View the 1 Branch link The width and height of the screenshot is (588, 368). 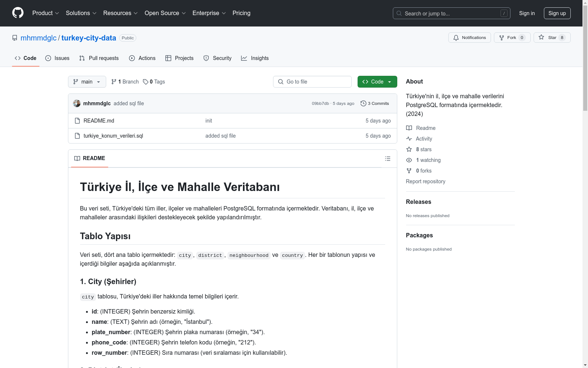click(x=125, y=82)
